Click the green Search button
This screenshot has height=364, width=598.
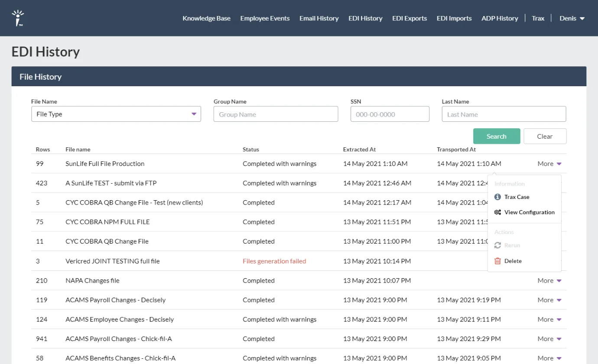pos(497,136)
